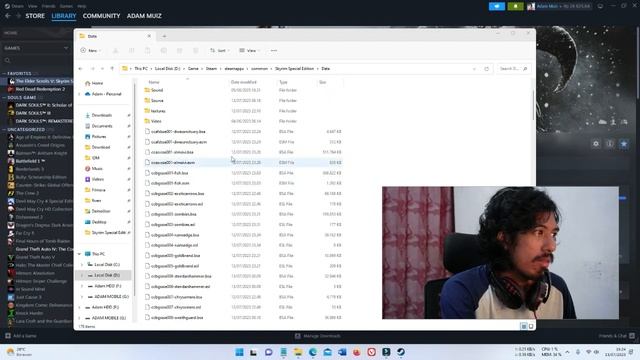640x360 pixels.
Task: Switch Explorer to large thumbnails view icon
Action: click(x=531, y=326)
